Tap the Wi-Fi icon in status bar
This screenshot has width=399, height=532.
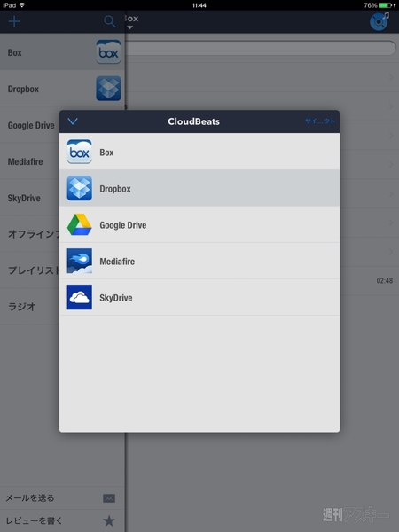pos(22,4)
